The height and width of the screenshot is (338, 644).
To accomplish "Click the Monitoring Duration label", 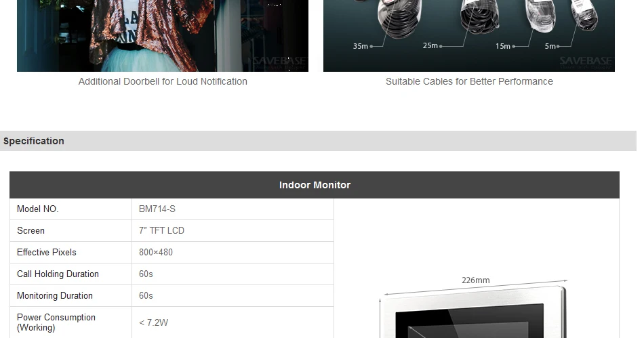I will tap(55, 296).
